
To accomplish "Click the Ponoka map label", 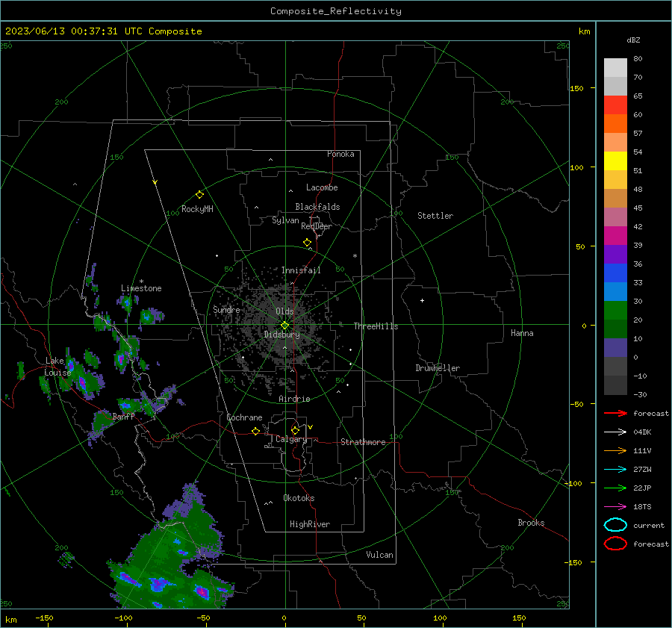I will pyautogui.click(x=340, y=154).
